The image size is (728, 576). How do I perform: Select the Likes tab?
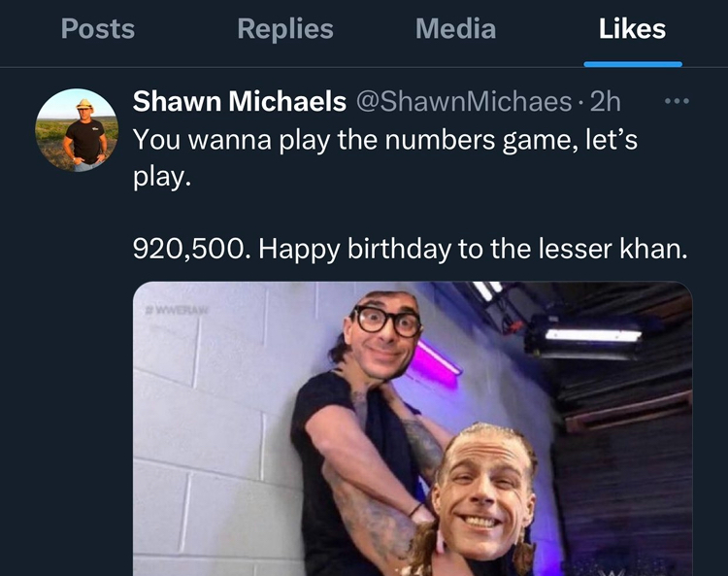[x=632, y=29]
